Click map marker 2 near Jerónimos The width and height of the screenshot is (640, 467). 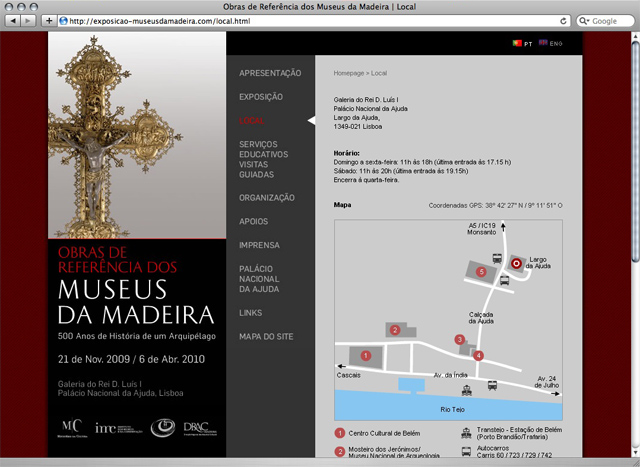pyautogui.click(x=394, y=329)
